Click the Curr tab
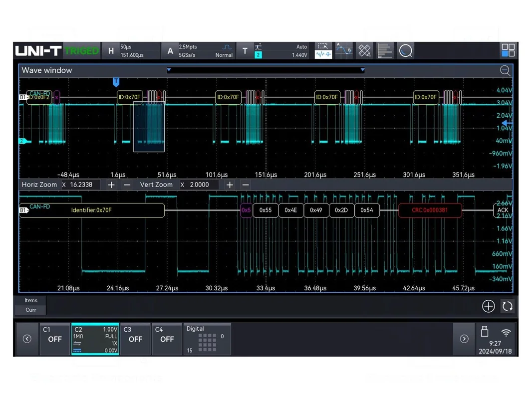This screenshot has width=532, height=399. click(30, 310)
